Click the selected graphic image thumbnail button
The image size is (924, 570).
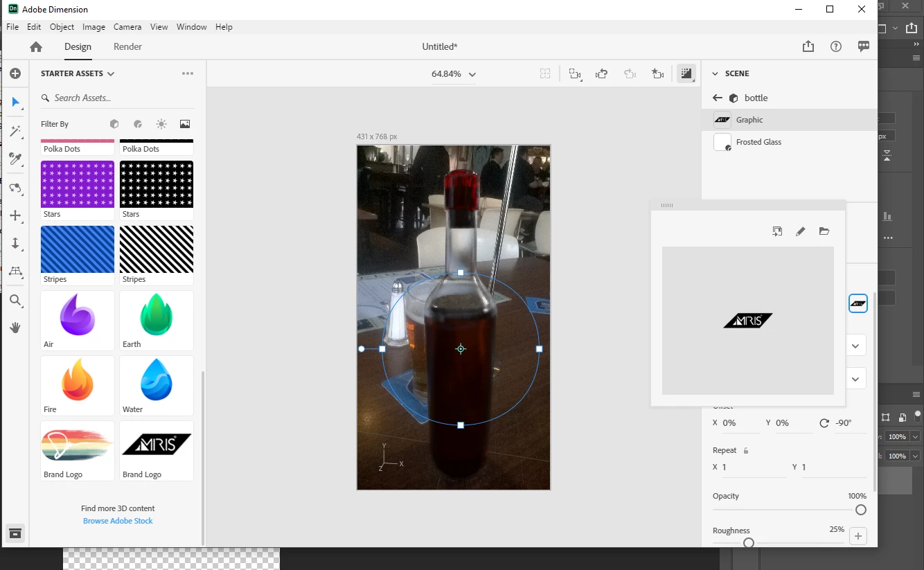point(858,303)
